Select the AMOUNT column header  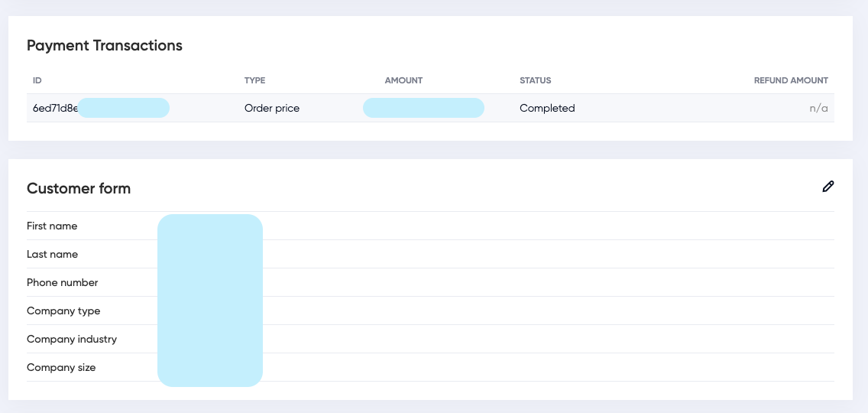[403, 80]
